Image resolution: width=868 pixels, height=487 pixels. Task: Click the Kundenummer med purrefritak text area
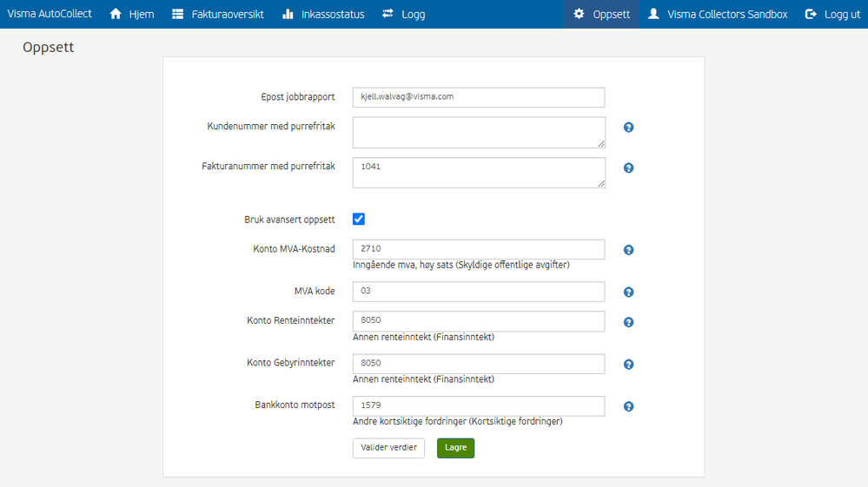[479, 132]
